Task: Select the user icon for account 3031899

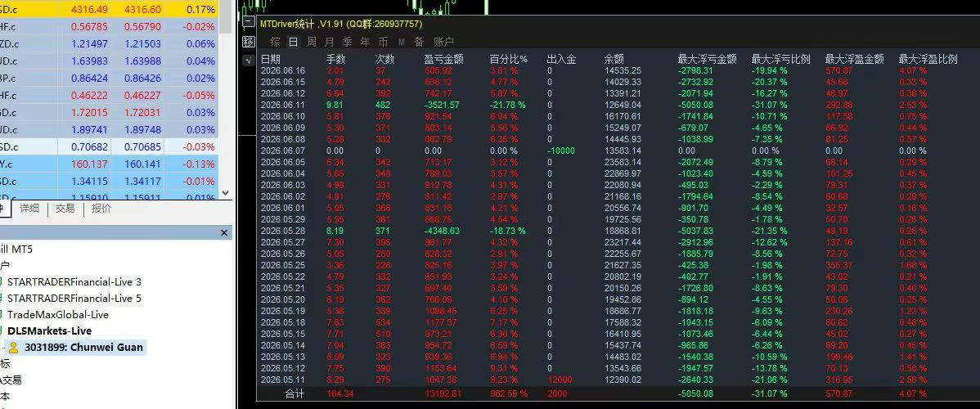Action: click(x=13, y=348)
